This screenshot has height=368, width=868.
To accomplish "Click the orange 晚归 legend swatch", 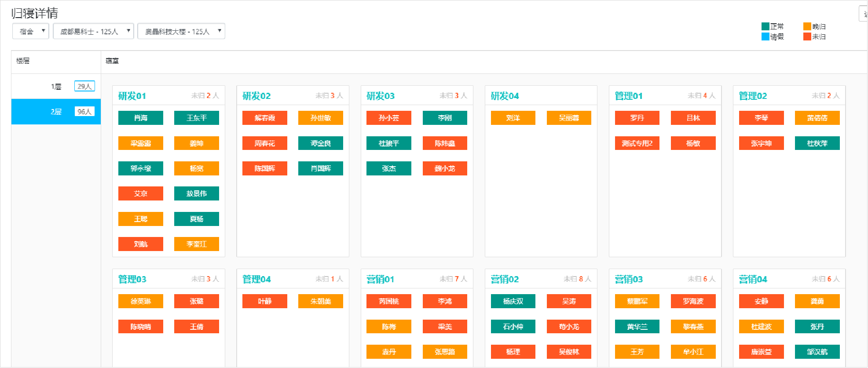I will tap(807, 26).
